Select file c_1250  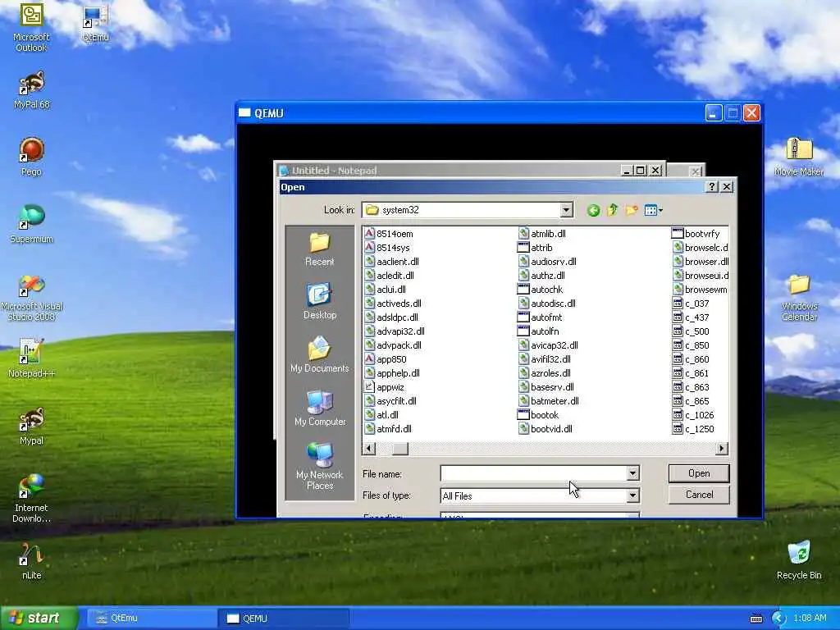(693, 428)
